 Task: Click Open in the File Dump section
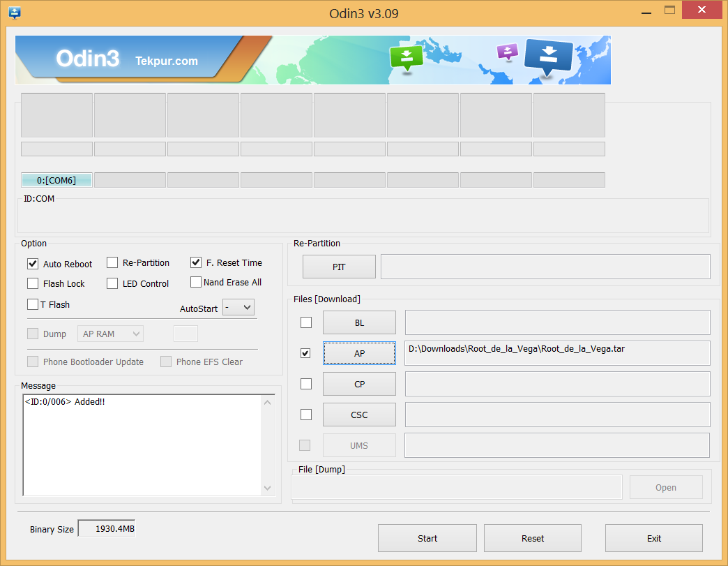(x=665, y=486)
